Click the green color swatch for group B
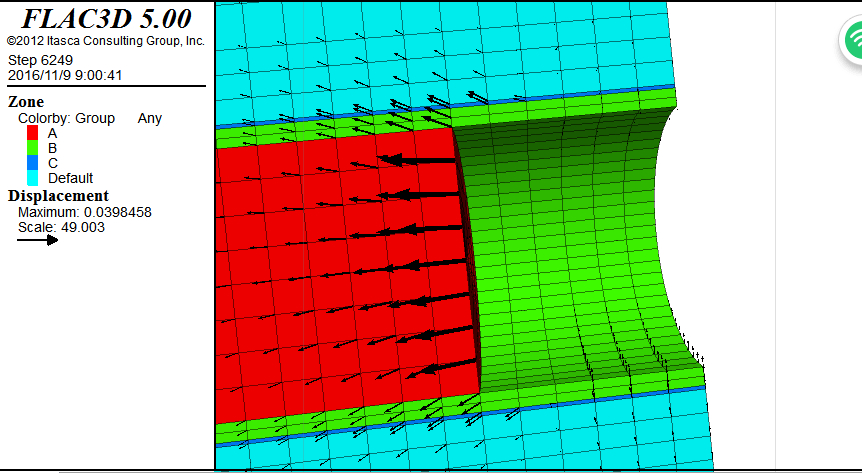This screenshot has height=473, width=862. 32,148
